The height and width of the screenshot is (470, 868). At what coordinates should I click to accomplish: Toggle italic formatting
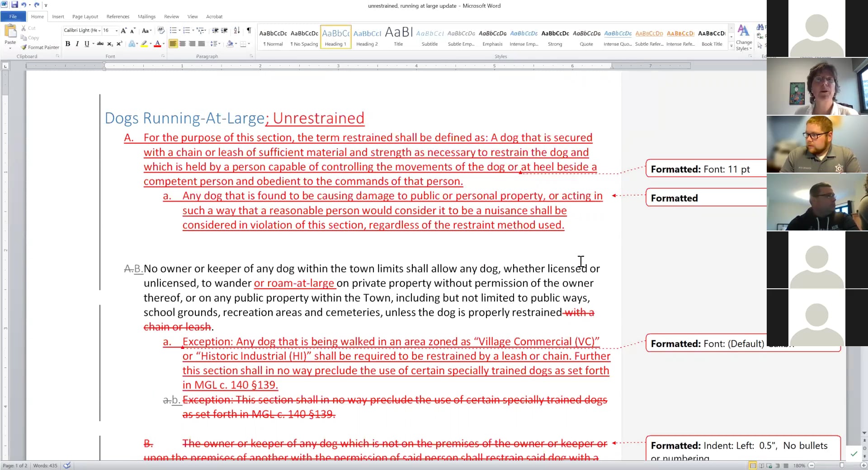pos(77,44)
